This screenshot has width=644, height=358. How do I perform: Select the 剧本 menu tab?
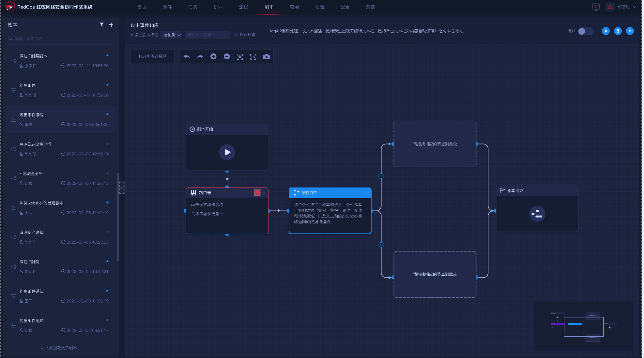(269, 7)
